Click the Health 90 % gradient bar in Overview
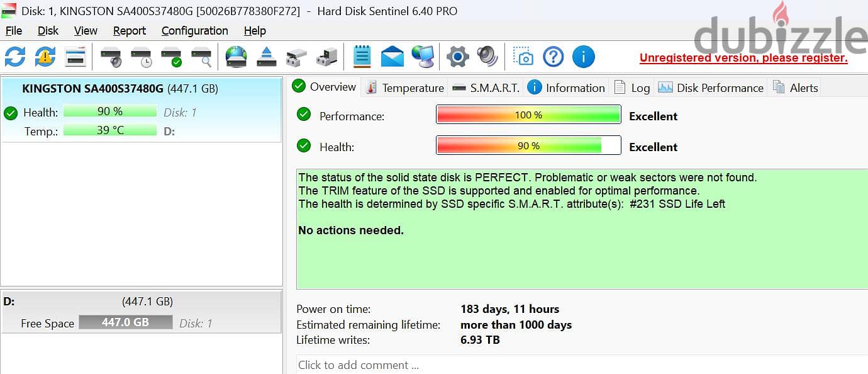Image resolution: width=868 pixels, height=374 pixels. 528,145
